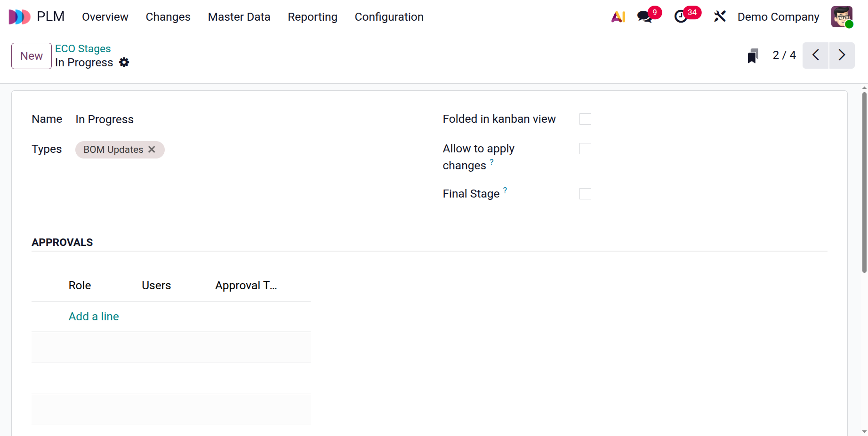Click the PLM app logo
The image size is (868, 436).
19,16
